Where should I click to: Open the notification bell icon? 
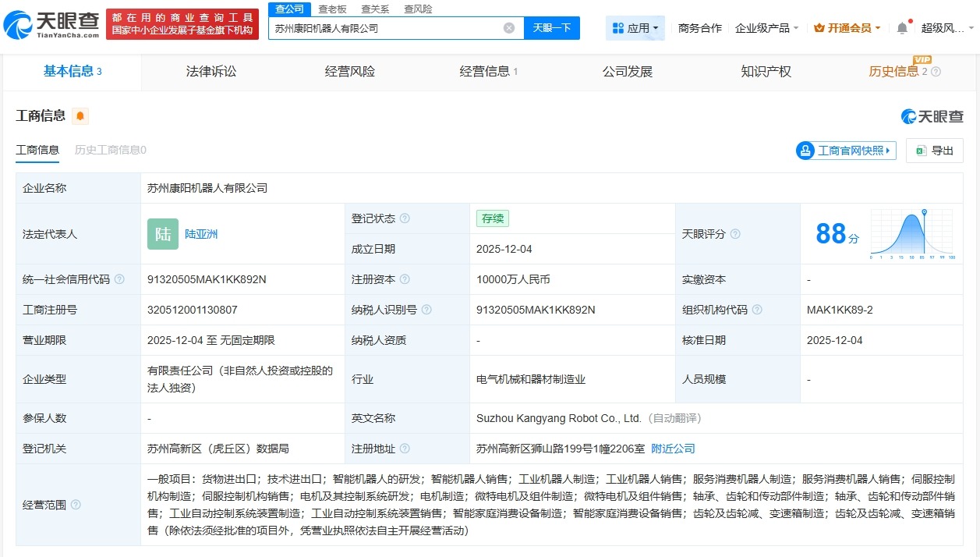click(902, 27)
